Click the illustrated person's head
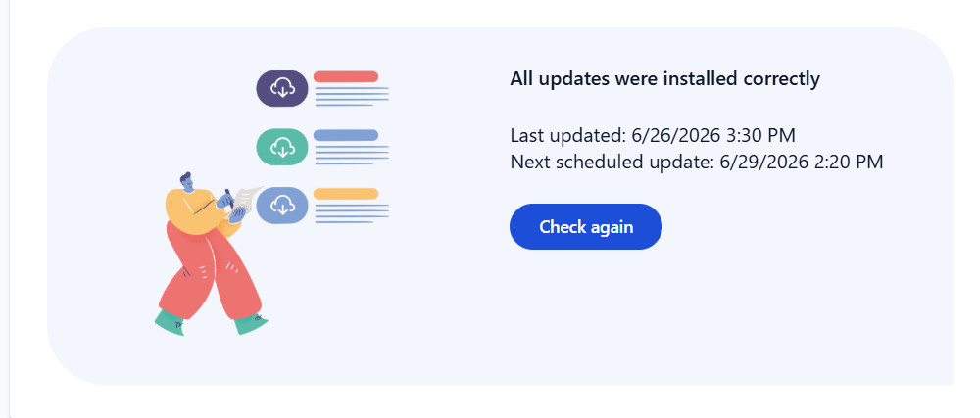This screenshot has width=980, height=418. [x=187, y=180]
